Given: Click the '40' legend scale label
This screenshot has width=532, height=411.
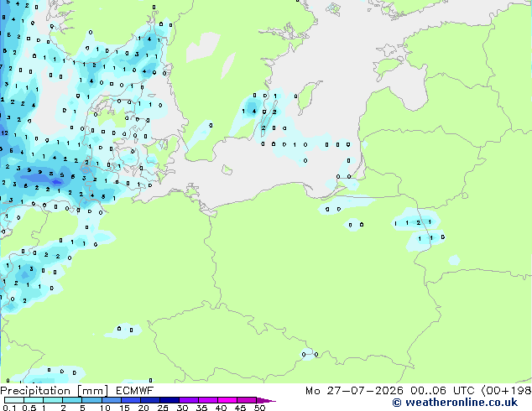Looking at the screenshot, I should [221, 408].
